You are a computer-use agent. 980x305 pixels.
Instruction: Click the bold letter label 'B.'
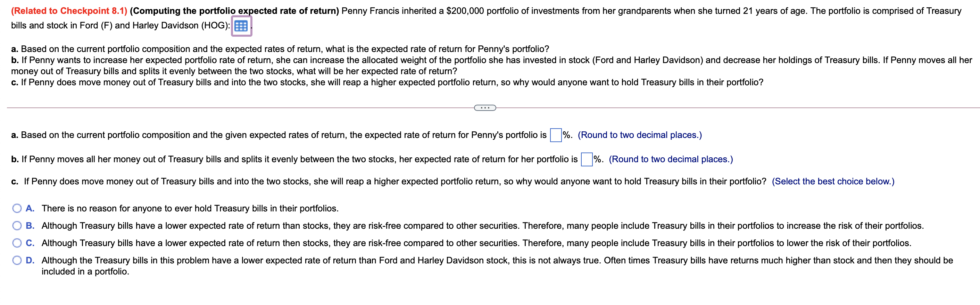pyautogui.click(x=30, y=226)
